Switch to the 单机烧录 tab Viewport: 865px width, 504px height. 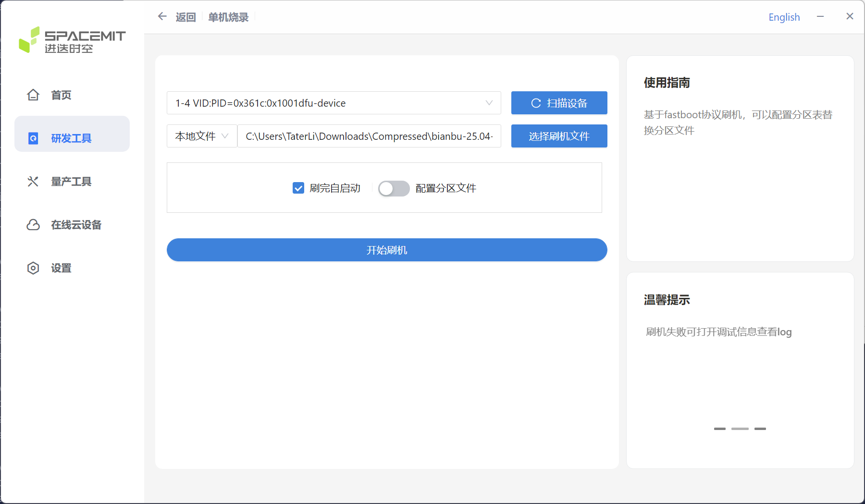point(228,16)
